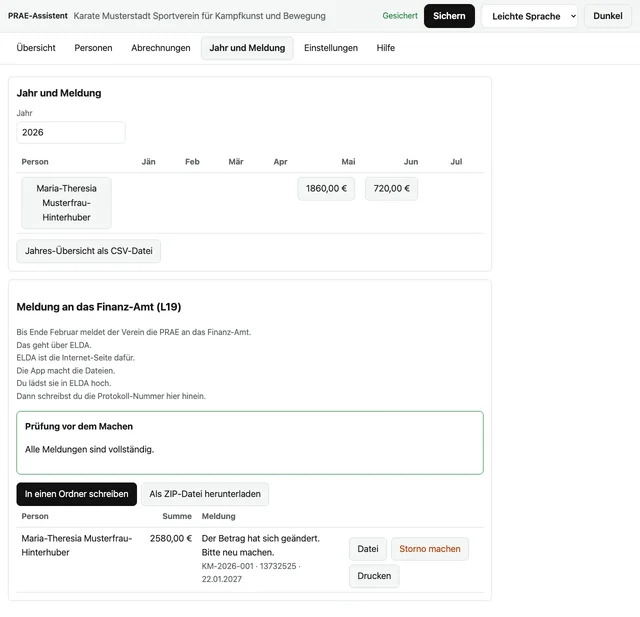Viewport: 640px width, 617px height.
Task: Click the heading Meldung an das Finanz-Amt (L19)
Action: (x=99, y=307)
